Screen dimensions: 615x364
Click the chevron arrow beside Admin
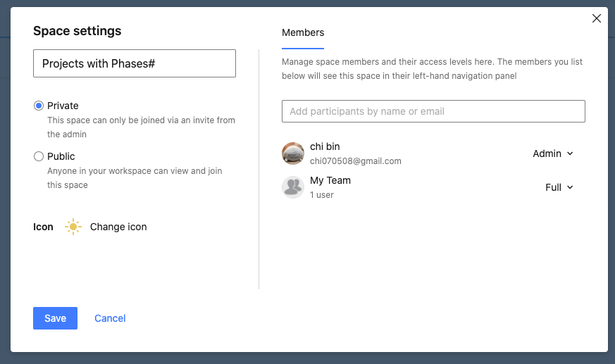click(570, 153)
